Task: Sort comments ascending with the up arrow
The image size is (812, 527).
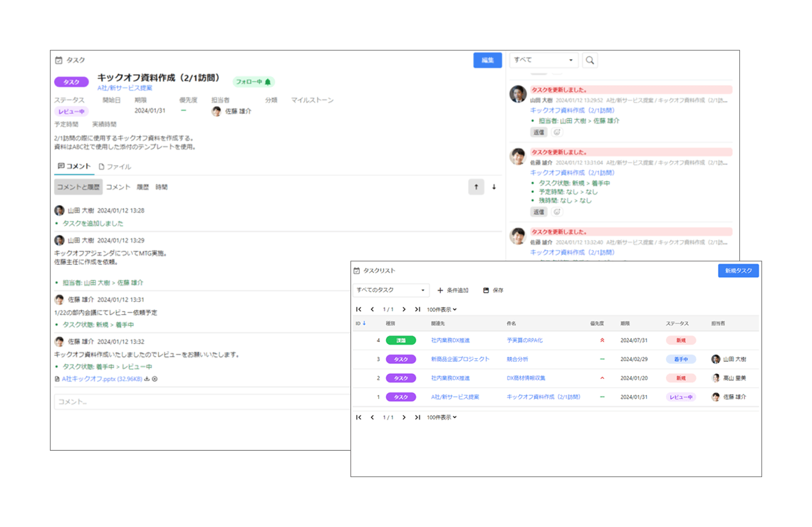Action: click(x=476, y=187)
